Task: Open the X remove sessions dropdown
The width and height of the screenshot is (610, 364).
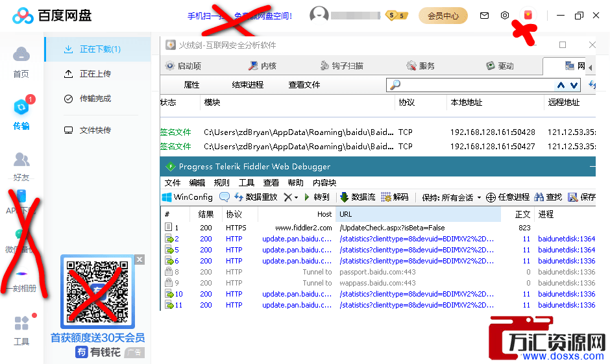Action: pyautogui.click(x=291, y=197)
